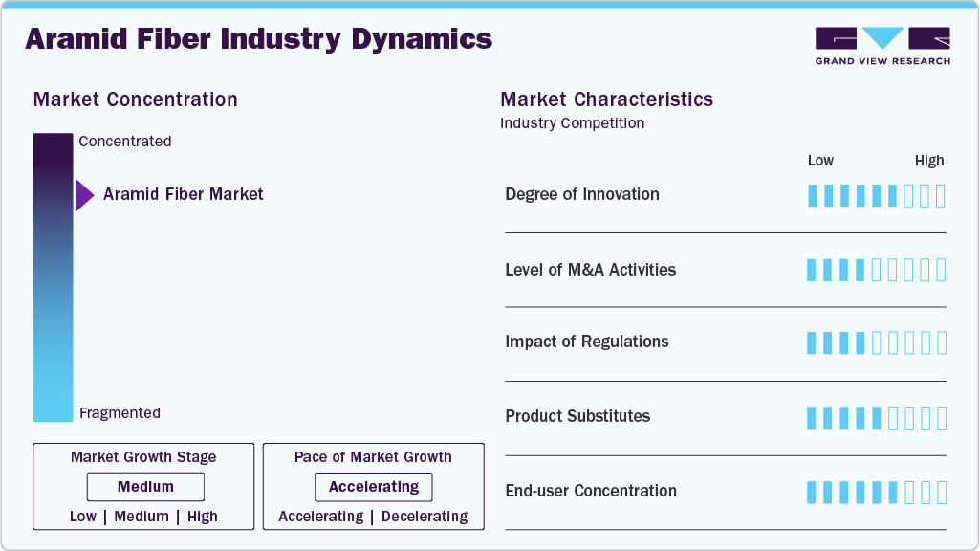Click the Market Concentration heading
This screenshot has height=551, width=980.
(135, 99)
